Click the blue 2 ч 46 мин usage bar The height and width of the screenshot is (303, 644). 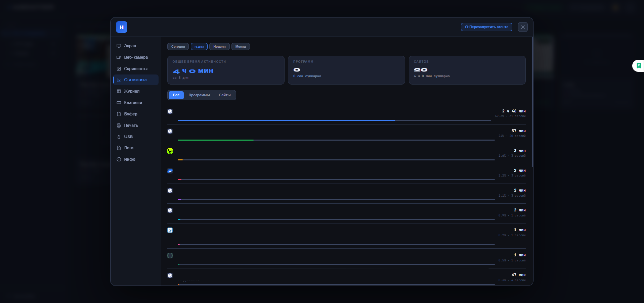click(x=286, y=120)
